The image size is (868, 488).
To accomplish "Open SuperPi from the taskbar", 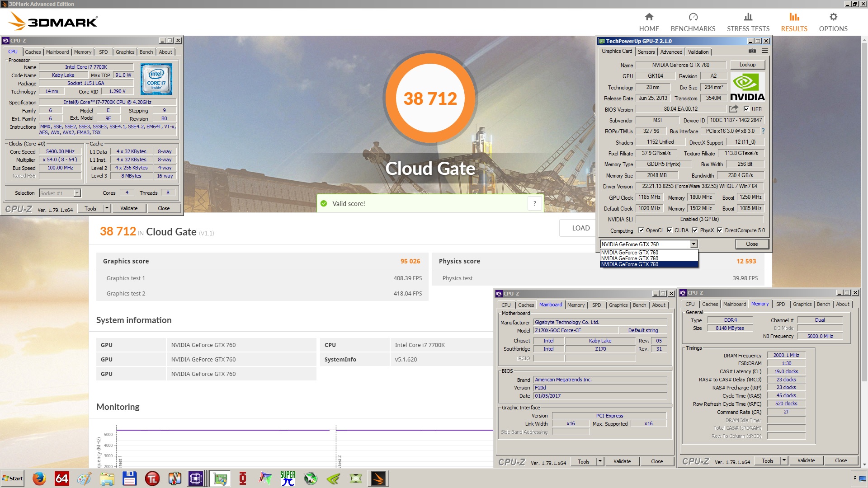I will tap(288, 479).
